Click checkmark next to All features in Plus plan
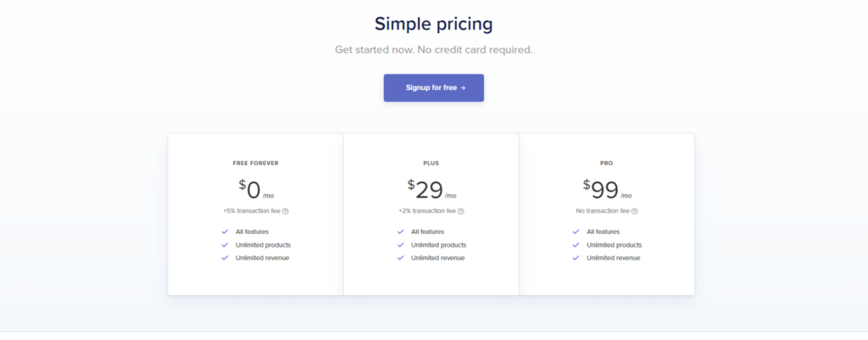Screen dimensions: 868x340 tap(400, 231)
